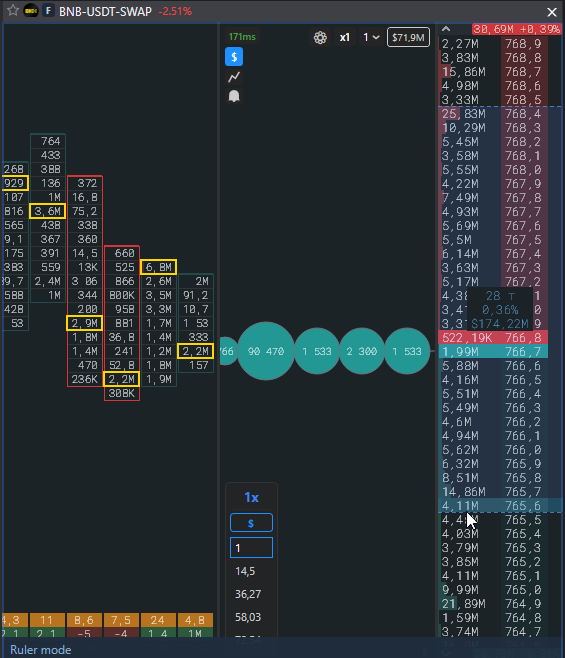Click the 1x label in size panel
Screen dimensions: 565x658
pyautogui.click(x=251, y=498)
